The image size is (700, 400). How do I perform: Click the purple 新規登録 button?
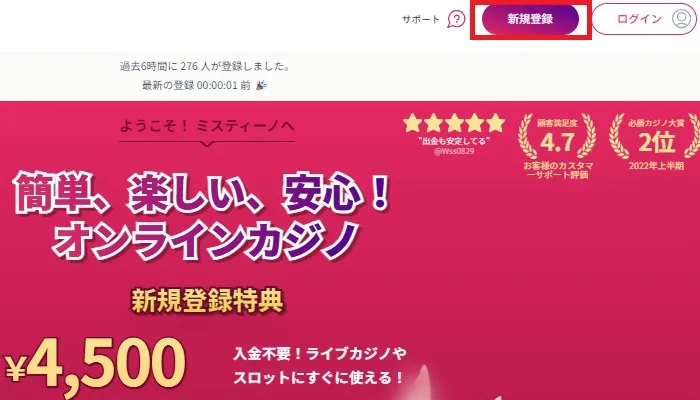pyautogui.click(x=530, y=19)
